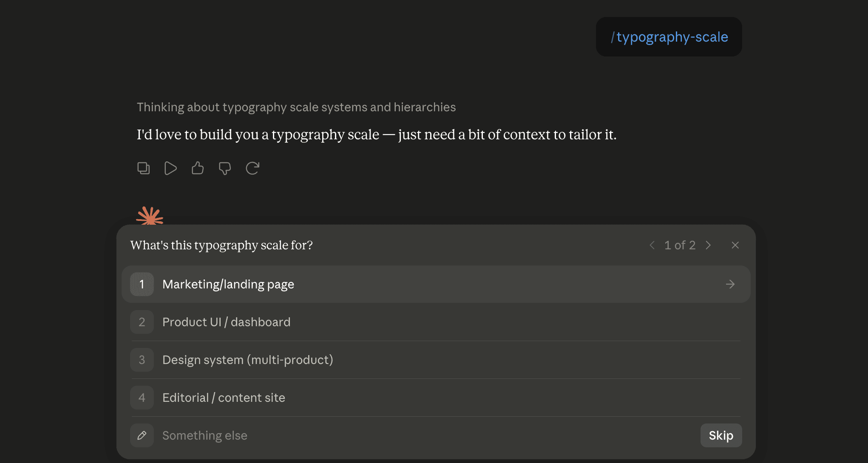Click the /typography-scale command message
This screenshot has height=463, width=868.
pos(669,37)
